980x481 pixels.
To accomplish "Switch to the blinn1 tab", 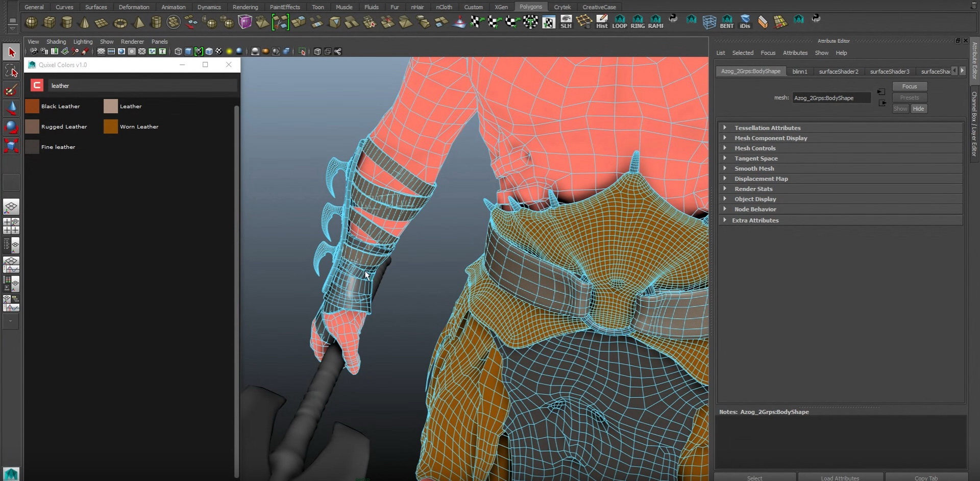I will [800, 71].
